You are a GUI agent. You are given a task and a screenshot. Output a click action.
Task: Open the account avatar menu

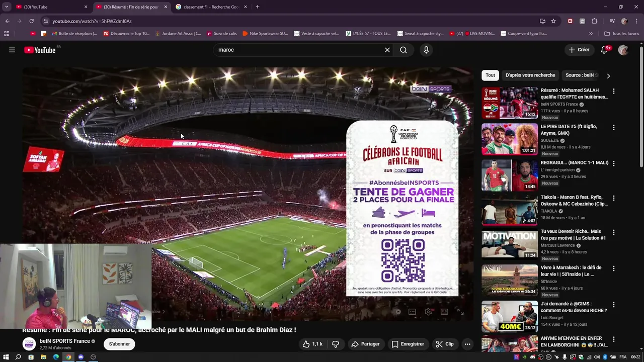(623, 50)
